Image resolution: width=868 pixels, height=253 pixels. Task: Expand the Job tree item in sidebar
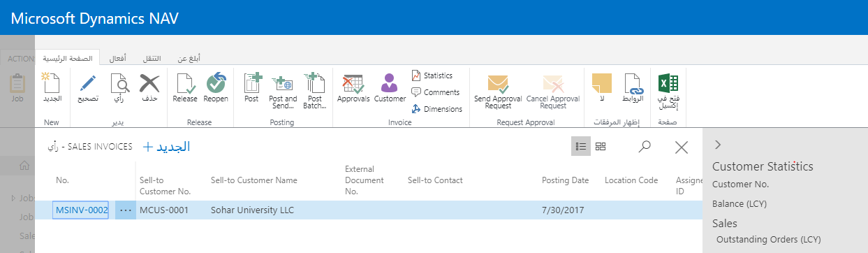(x=14, y=198)
